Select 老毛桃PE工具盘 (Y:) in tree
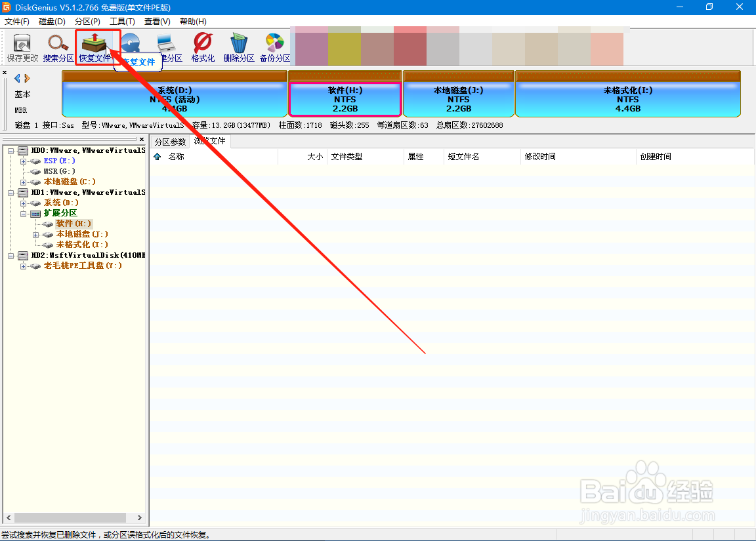Screen dimensions: 756x541 click(83, 266)
